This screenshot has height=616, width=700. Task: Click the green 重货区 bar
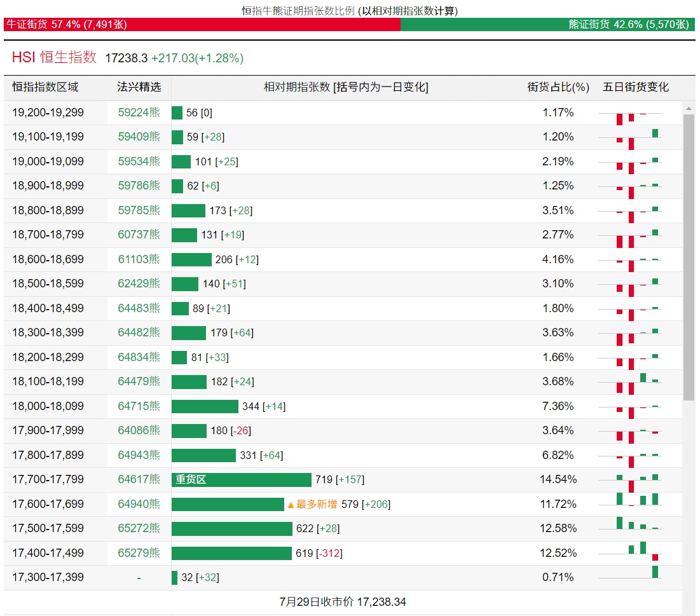pyautogui.click(x=242, y=480)
